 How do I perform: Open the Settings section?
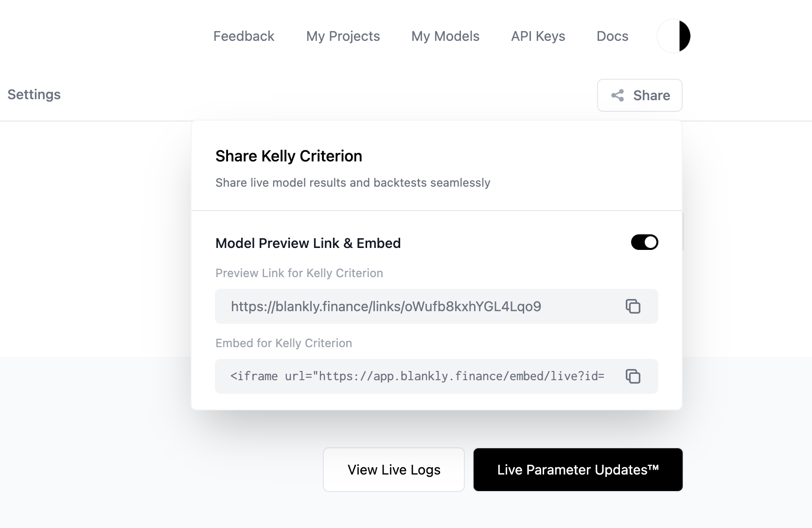[34, 94]
